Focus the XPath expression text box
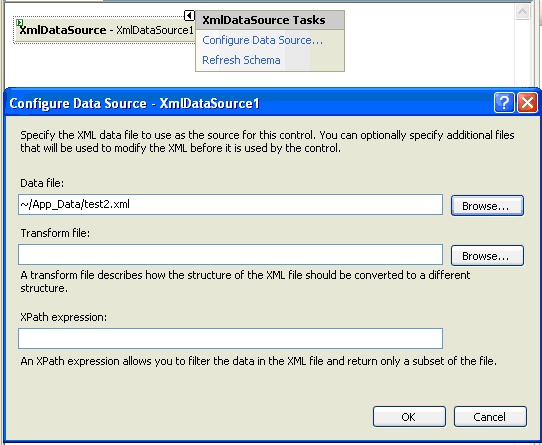This screenshot has height=445, width=542. (x=231, y=339)
